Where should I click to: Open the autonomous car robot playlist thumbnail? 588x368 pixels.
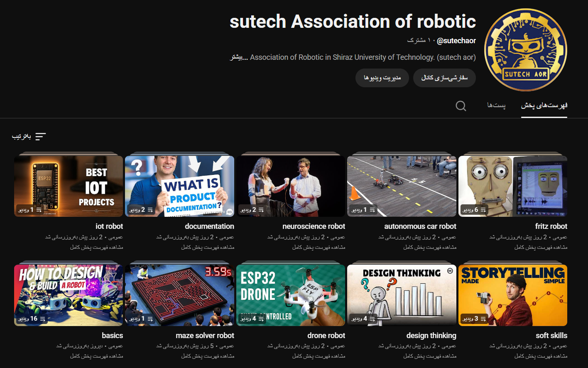[402, 186]
